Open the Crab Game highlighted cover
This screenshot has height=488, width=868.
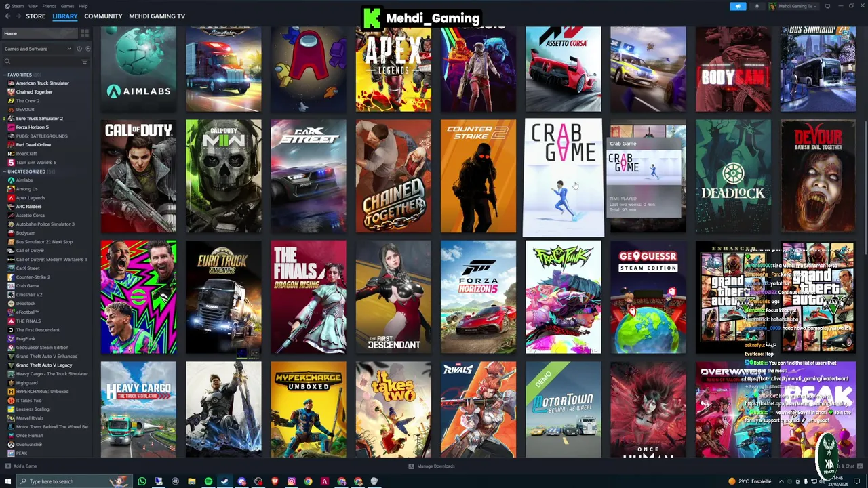(563, 178)
